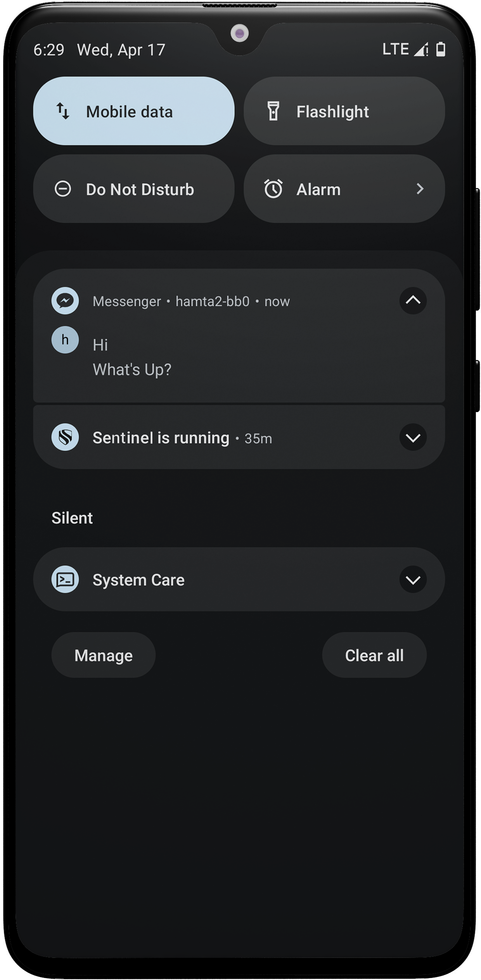Image resolution: width=481 pixels, height=980 pixels.
Task: Open the Alarm tile chevron
Action: pyautogui.click(x=420, y=189)
